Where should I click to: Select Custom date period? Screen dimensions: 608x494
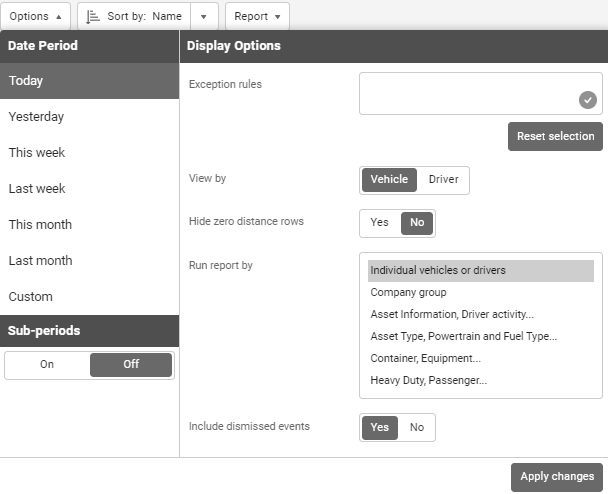[x=31, y=297]
